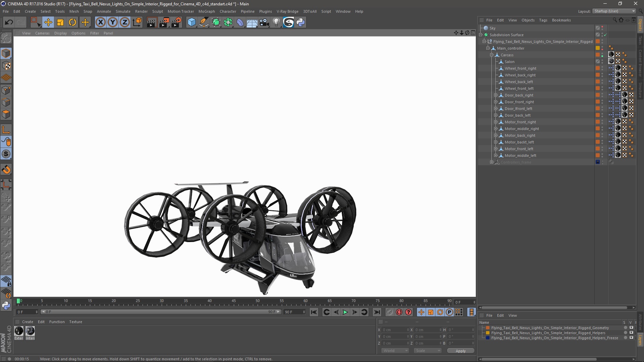
Task: Select the Scale tool
Action: [x=60, y=22]
